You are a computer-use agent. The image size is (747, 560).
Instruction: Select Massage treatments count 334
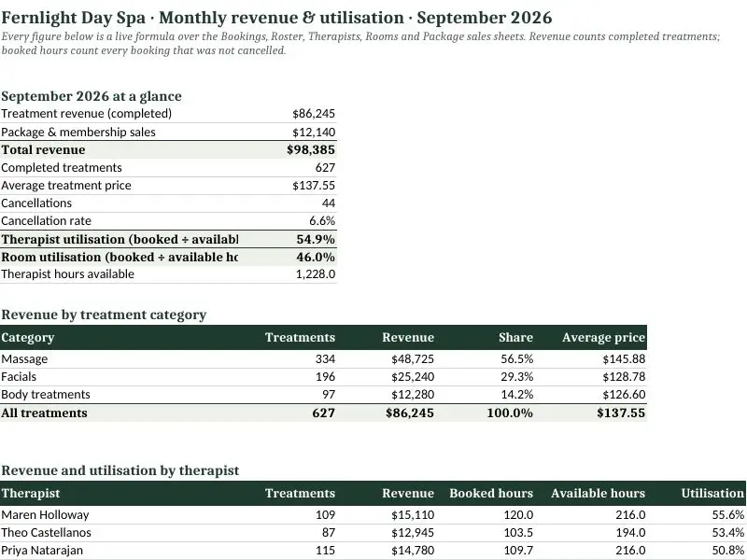point(325,358)
